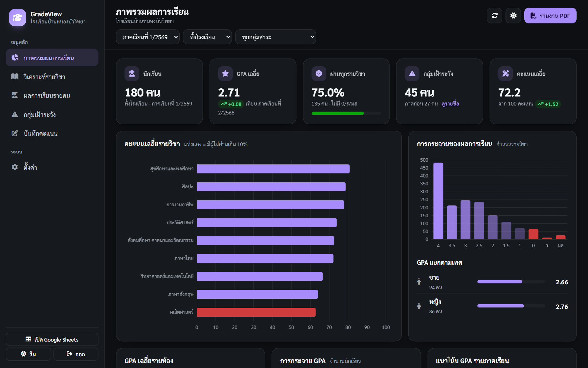Screen dimensions: 588x368
Task: Click the warning triangle icon on กลุ่มเฝ้าระวัง card
Action: [412, 74]
